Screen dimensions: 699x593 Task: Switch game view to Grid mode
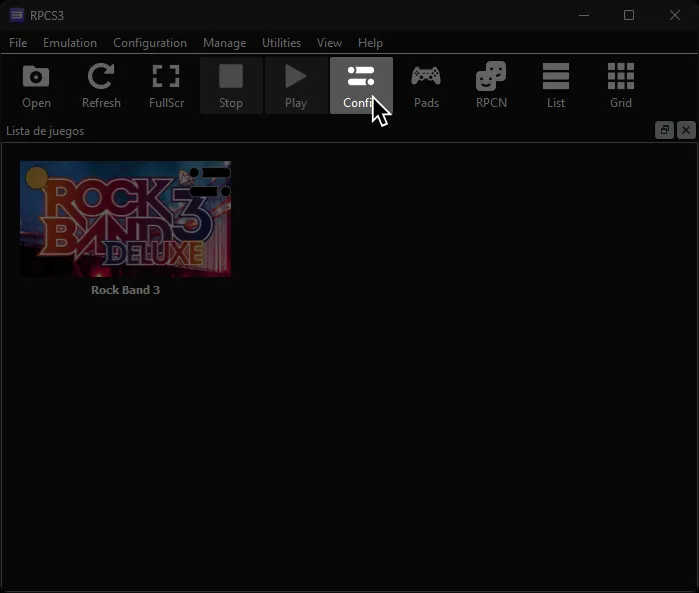pos(621,86)
